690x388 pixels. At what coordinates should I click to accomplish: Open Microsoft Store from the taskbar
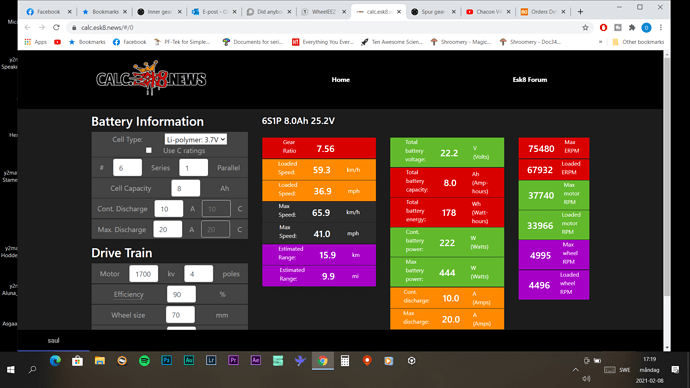click(x=77, y=361)
